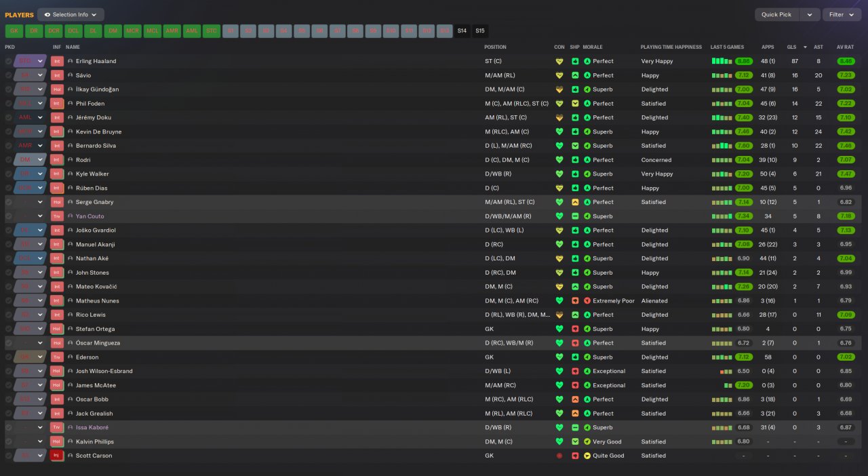868x476 pixels.
Task: Click Matheus Nunes's Alienated playing time status
Action: pos(654,301)
